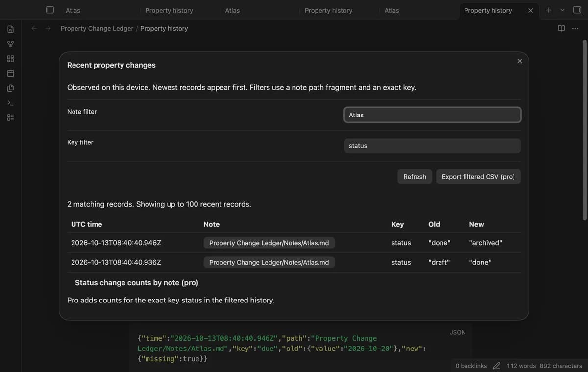Navigate back with the left arrow
The height and width of the screenshot is (372, 588).
[34, 28]
